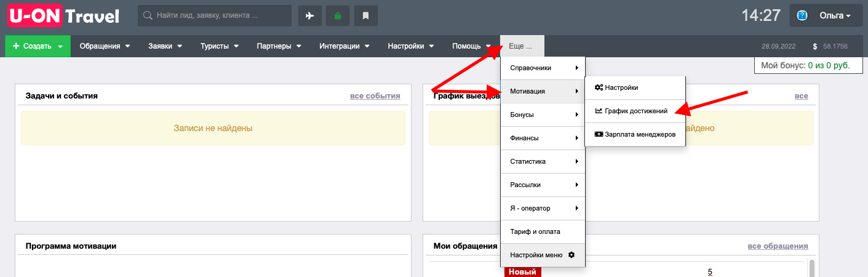Click the Программа мотивации heading
The height and width of the screenshot is (277, 868).
pyautogui.click(x=71, y=246)
